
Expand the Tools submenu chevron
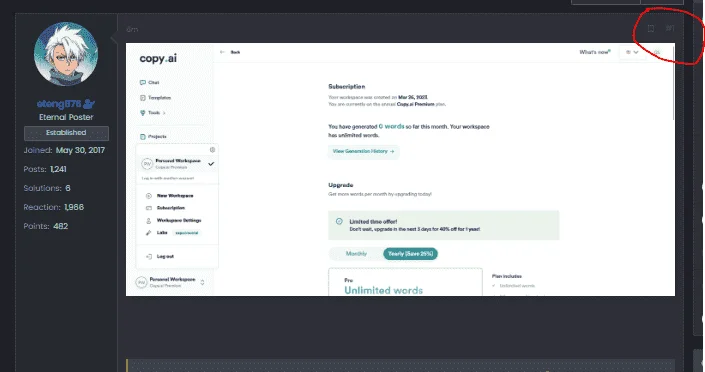[x=164, y=113]
